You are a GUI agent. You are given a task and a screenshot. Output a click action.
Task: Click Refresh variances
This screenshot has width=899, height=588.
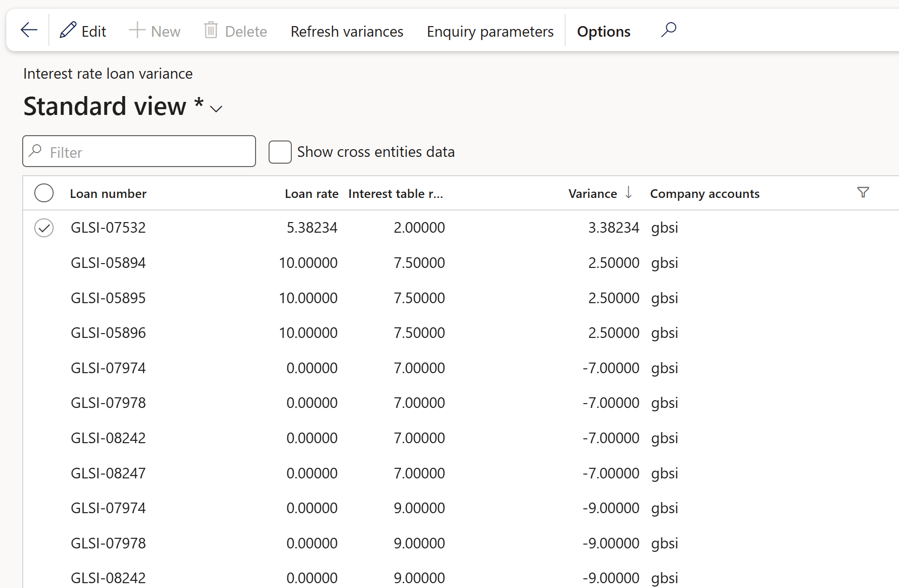point(347,31)
